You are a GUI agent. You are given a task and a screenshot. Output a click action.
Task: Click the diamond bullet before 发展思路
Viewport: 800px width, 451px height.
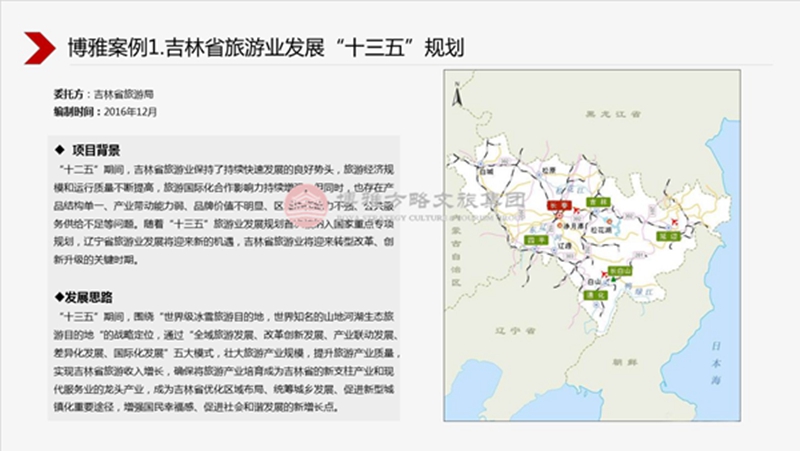[59, 297]
